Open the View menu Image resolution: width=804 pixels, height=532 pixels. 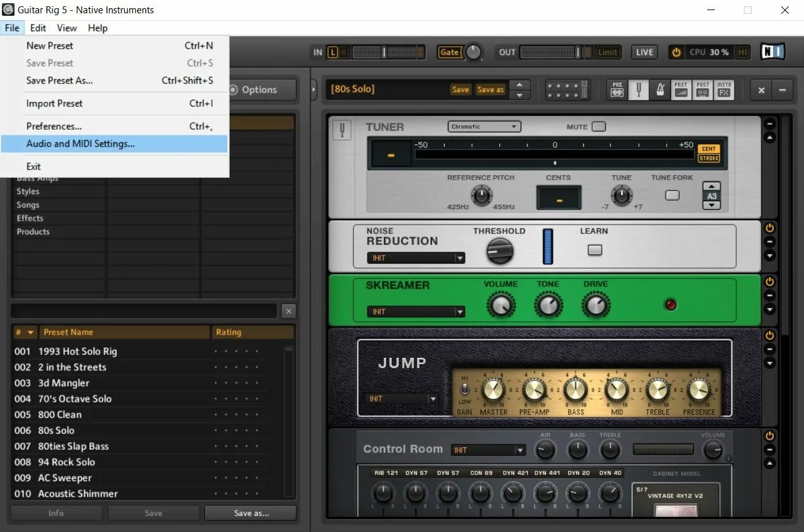pos(67,28)
